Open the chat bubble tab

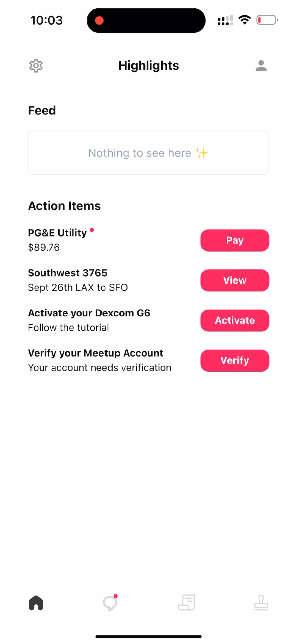pyautogui.click(x=110, y=603)
